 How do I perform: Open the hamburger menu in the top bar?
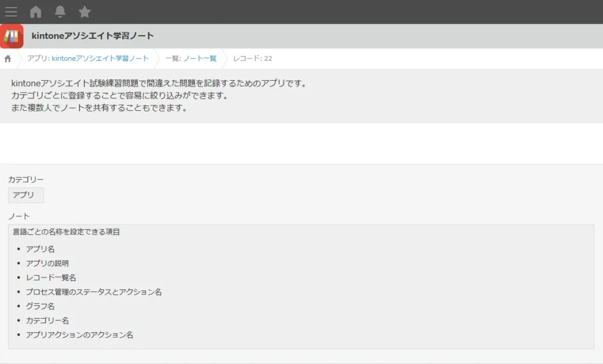click(11, 11)
